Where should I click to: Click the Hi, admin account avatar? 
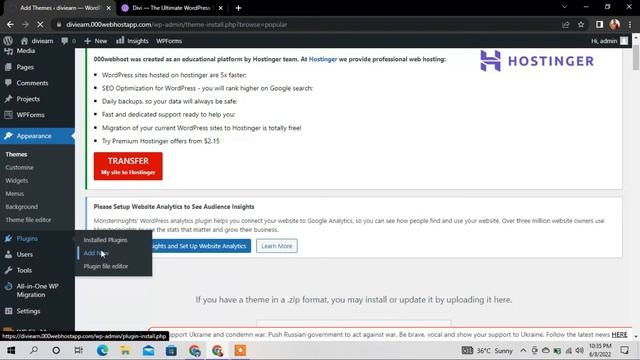coord(624,41)
